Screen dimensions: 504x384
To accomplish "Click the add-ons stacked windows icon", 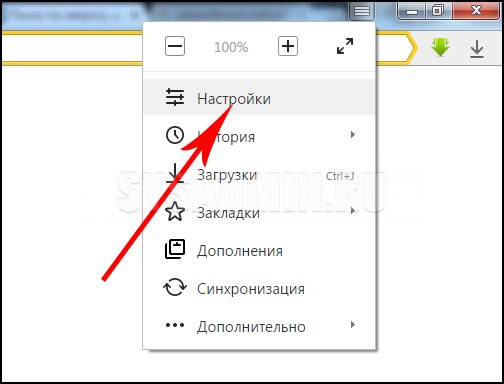I will pos(175,249).
